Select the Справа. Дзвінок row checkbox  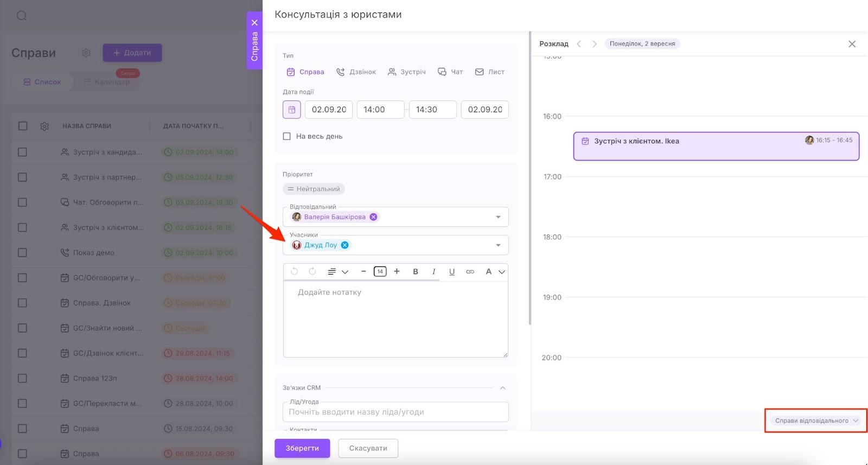click(22, 303)
